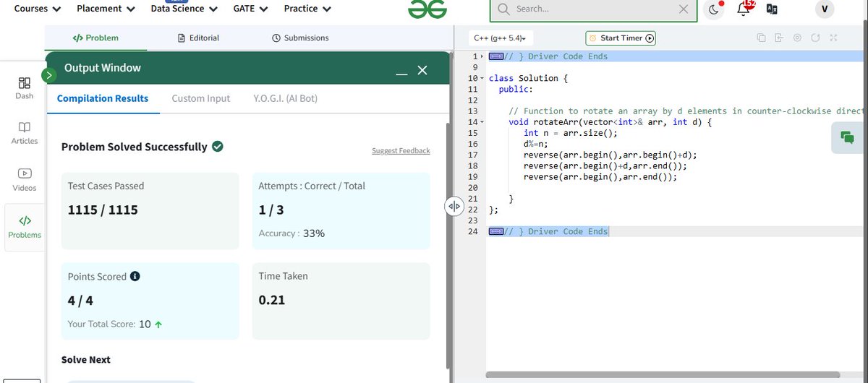Viewport: 868px width, 383px height.
Task: Click the '1115 / 1115' test cases value
Action: pyautogui.click(x=103, y=210)
